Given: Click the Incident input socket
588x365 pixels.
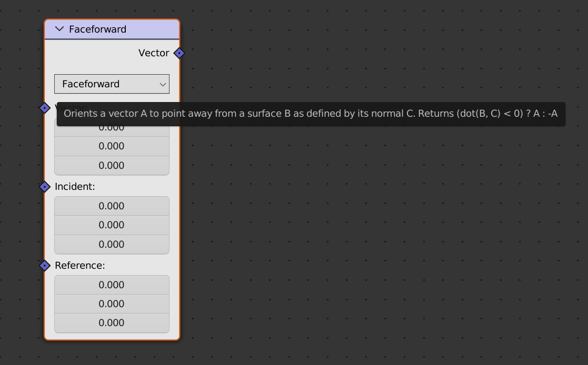Looking at the screenshot, I should click(45, 187).
